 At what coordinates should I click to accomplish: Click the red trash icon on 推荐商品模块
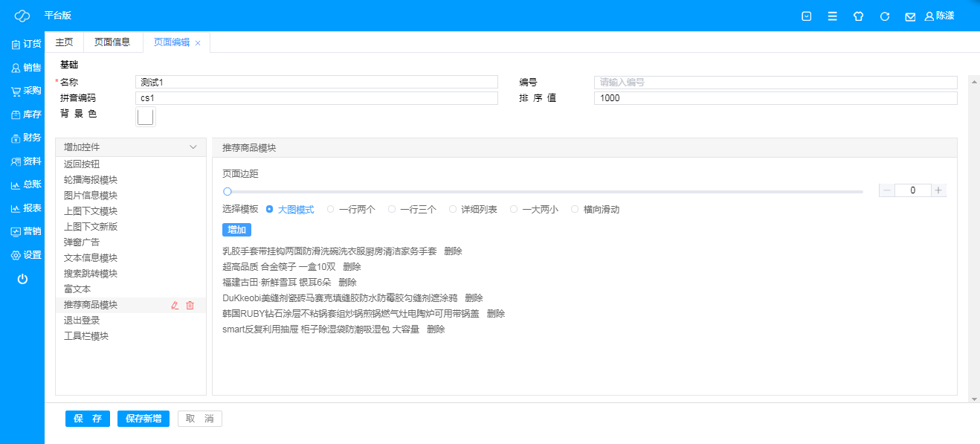190,305
